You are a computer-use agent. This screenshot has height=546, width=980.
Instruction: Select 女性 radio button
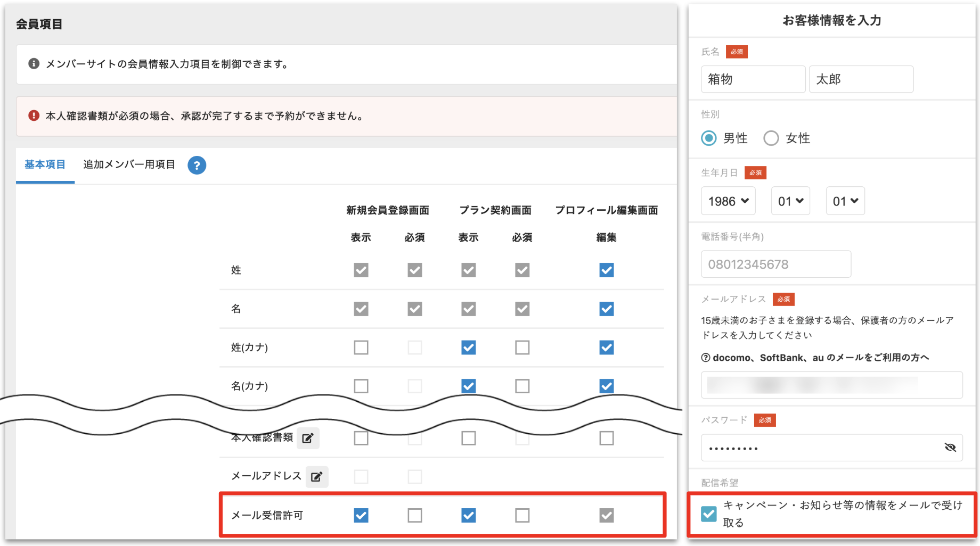coord(771,138)
